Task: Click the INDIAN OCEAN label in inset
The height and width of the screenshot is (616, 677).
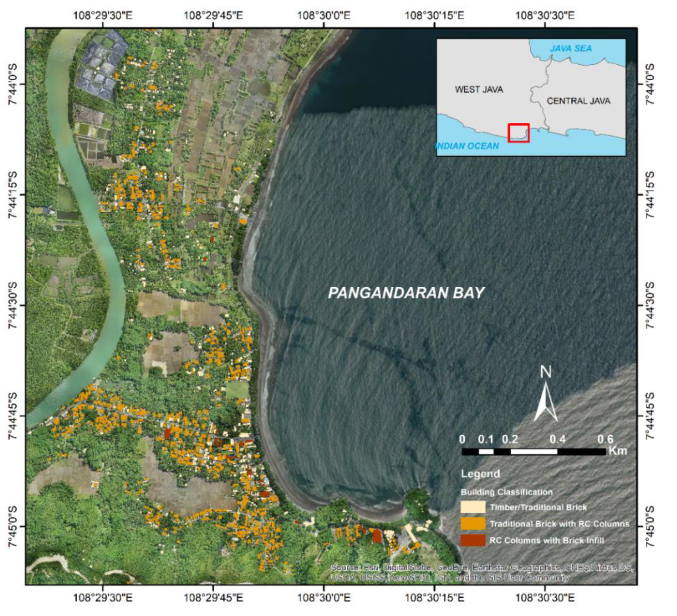Action: point(468,146)
